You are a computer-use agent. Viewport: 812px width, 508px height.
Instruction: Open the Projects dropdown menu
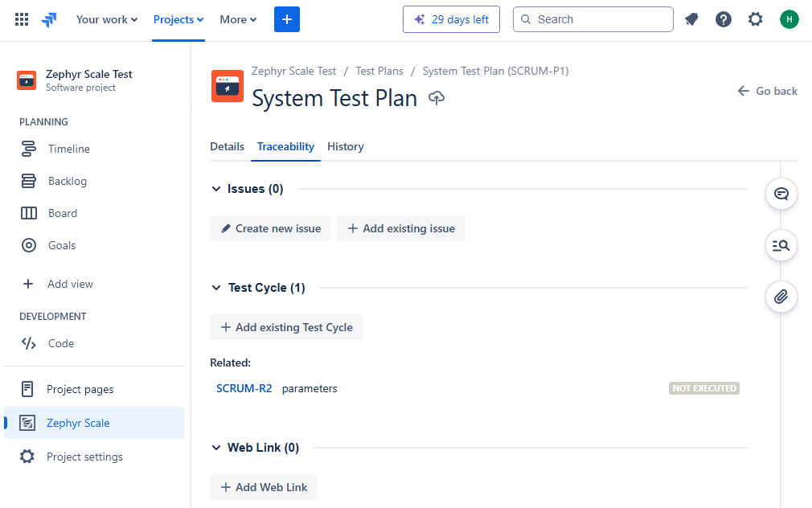tap(178, 19)
